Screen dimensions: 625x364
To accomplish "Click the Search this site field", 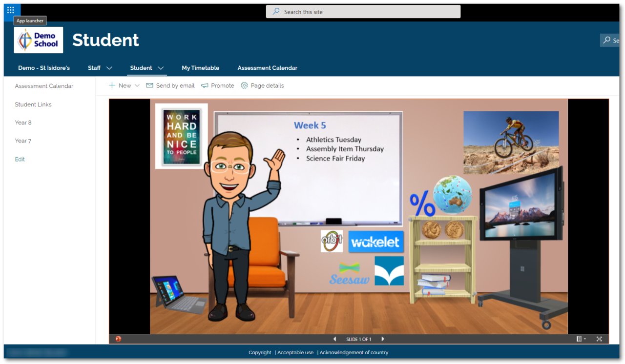I will [x=363, y=12].
